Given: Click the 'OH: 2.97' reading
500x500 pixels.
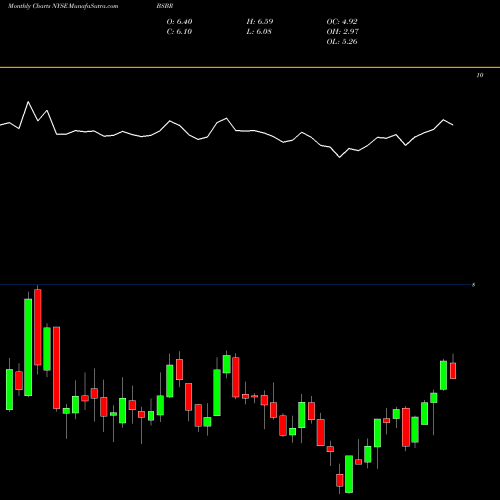Looking at the screenshot, I should tap(342, 32).
